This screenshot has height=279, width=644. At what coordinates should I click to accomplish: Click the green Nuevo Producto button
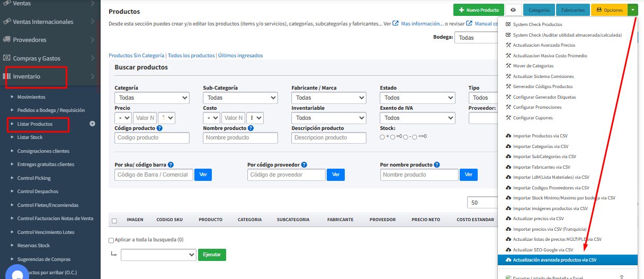pos(478,10)
